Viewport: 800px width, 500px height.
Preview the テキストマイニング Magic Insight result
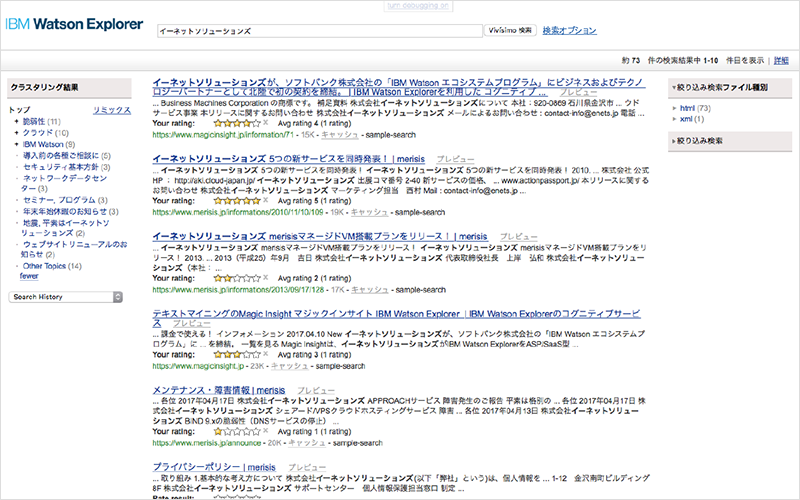click(x=191, y=323)
